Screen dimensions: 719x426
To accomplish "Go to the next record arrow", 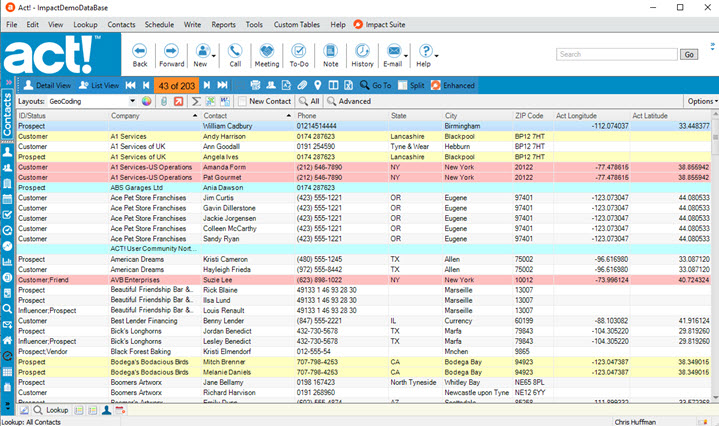I will pyautogui.click(x=206, y=85).
